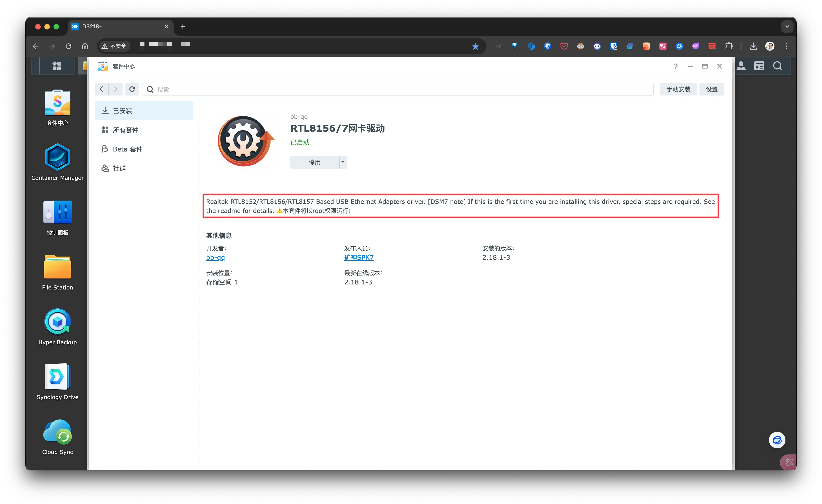Select 所有套件 in sidebar

pyautogui.click(x=125, y=130)
